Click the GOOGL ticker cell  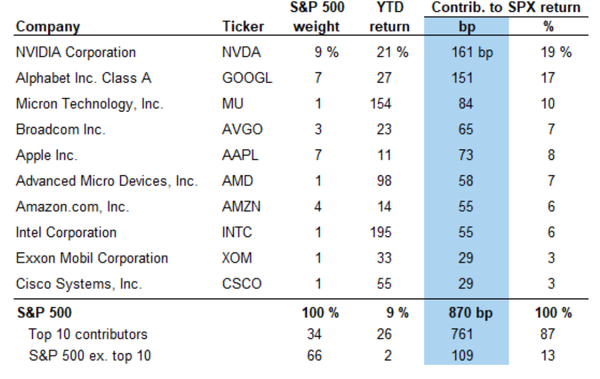(x=247, y=78)
